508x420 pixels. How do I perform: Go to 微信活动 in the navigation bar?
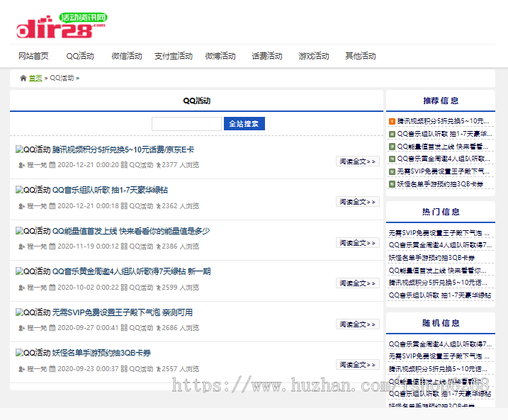point(127,56)
